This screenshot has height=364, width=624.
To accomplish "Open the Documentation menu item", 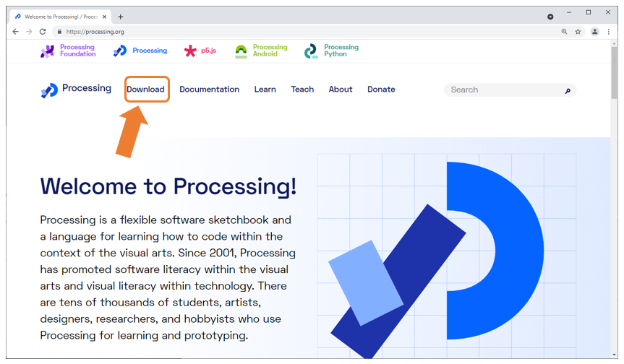I will [x=210, y=90].
